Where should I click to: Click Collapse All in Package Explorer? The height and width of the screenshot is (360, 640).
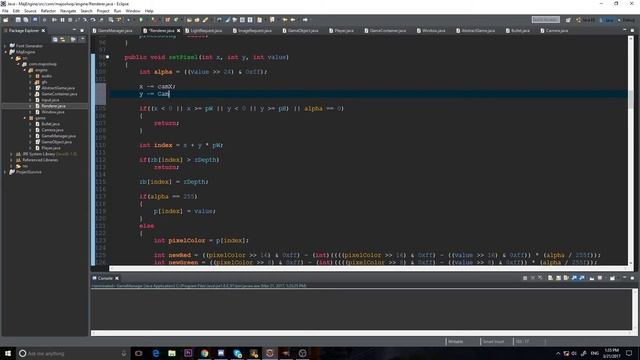click(x=55, y=39)
